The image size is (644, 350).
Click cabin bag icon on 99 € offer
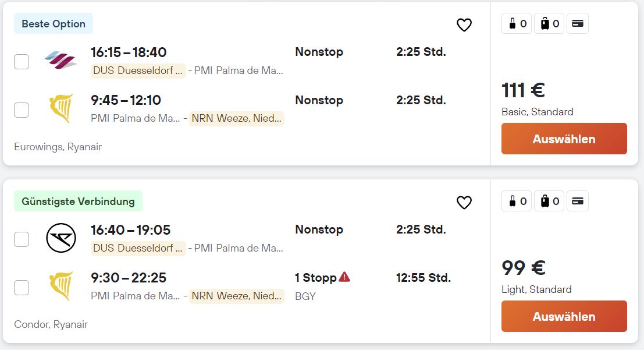(517, 201)
